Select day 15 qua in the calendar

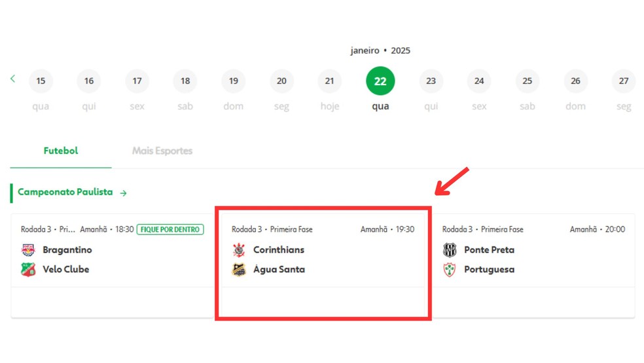[x=41, y=81]
